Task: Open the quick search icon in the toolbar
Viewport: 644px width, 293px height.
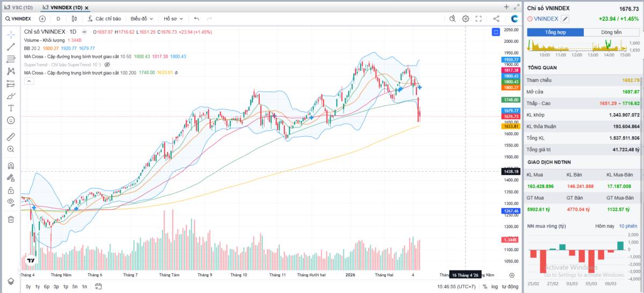Action: click(x=452, y=18)
